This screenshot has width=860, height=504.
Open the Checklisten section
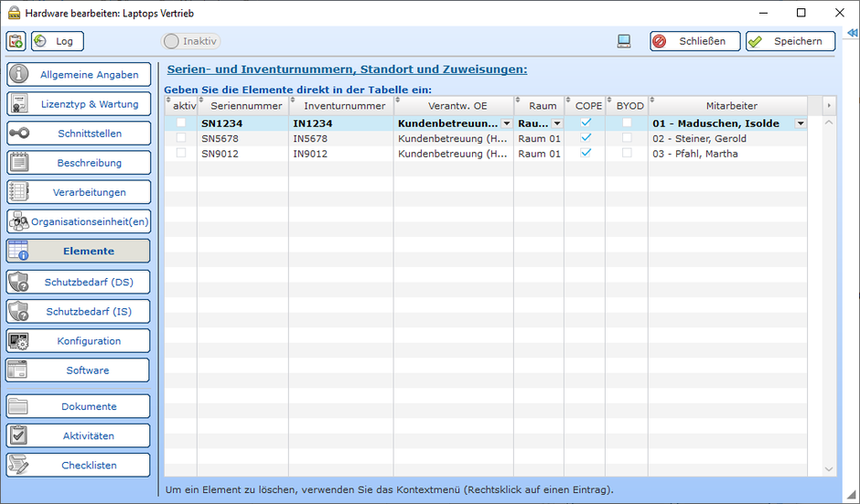pyautogui.click(x=79, y=465)
